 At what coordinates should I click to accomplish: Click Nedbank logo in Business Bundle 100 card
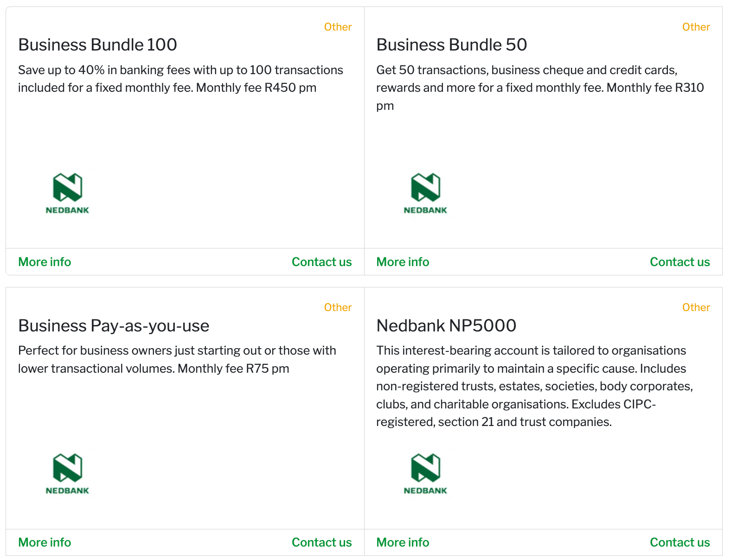pos(67,193)
